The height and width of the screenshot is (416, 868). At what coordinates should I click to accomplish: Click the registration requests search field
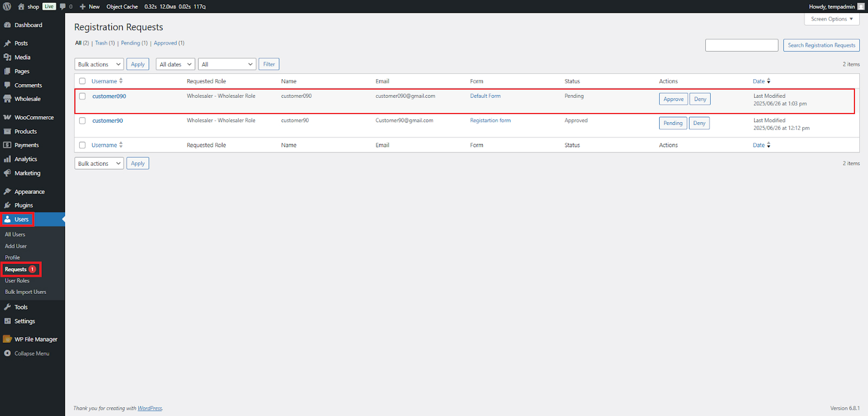point(742,45)
